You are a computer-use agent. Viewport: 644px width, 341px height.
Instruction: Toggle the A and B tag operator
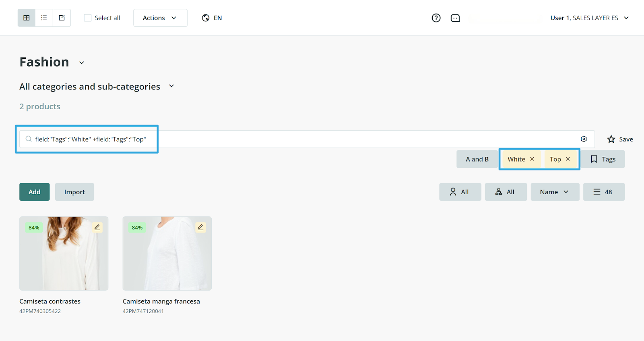point(477,159)
